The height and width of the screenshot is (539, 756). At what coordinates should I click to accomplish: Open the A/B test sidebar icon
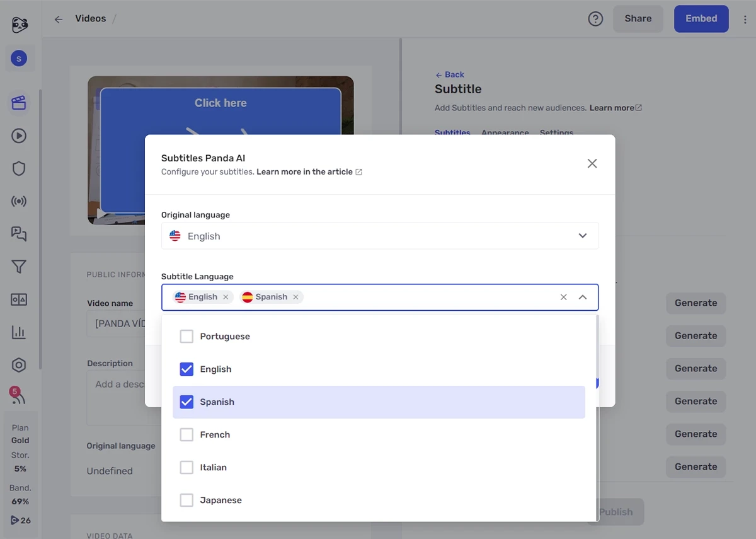[19, 299]
